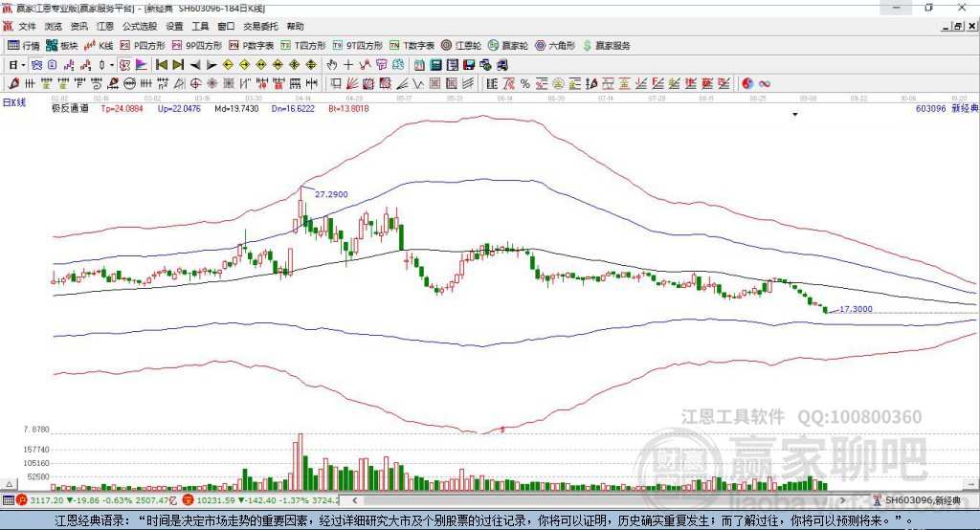Open 赢家服务 with the dollar icon
Image resolution: width=980 pixels, height=530 pixels.
point(606,46)
